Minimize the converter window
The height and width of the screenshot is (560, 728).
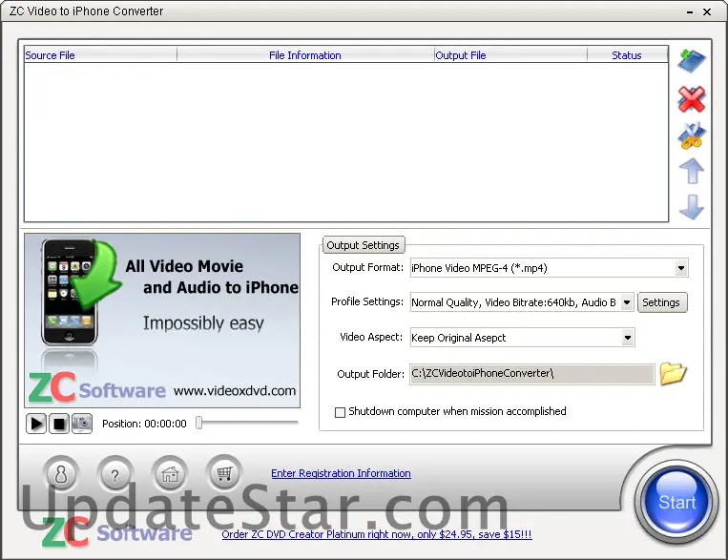[690, 12]
